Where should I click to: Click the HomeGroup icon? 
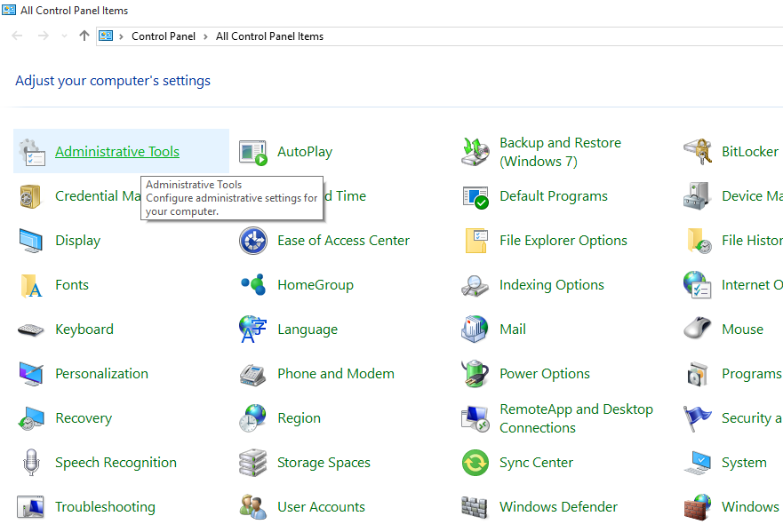coord(253,284)
